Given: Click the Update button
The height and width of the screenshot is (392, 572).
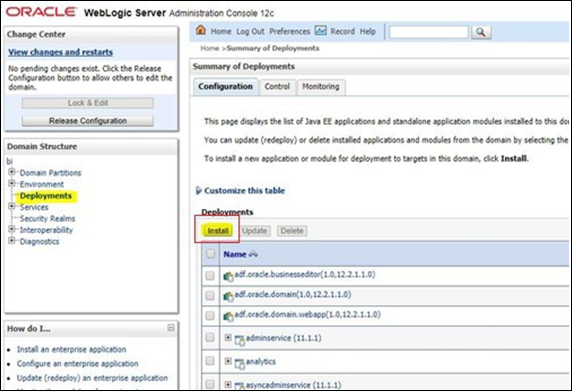Looking at the screenshot, I should click(255, 231).
